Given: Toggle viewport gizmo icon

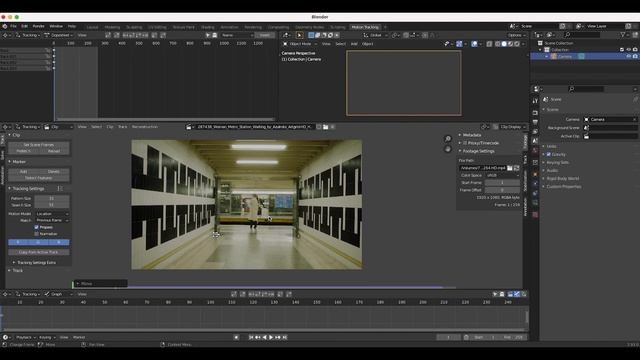Looking at the screenshot, I should click(459, 44).
